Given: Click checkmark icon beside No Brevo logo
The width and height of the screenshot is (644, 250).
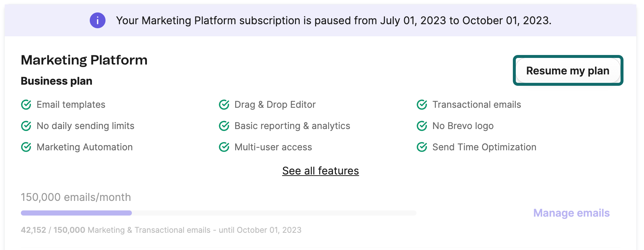Looking at the screenshot, I should [x=422, y=126].
